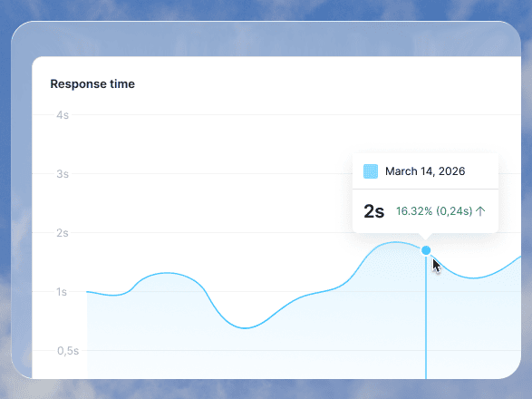The image size is (532, 399).
Task: Click the 1s y-axis label
Action: [x=62, y=292]
